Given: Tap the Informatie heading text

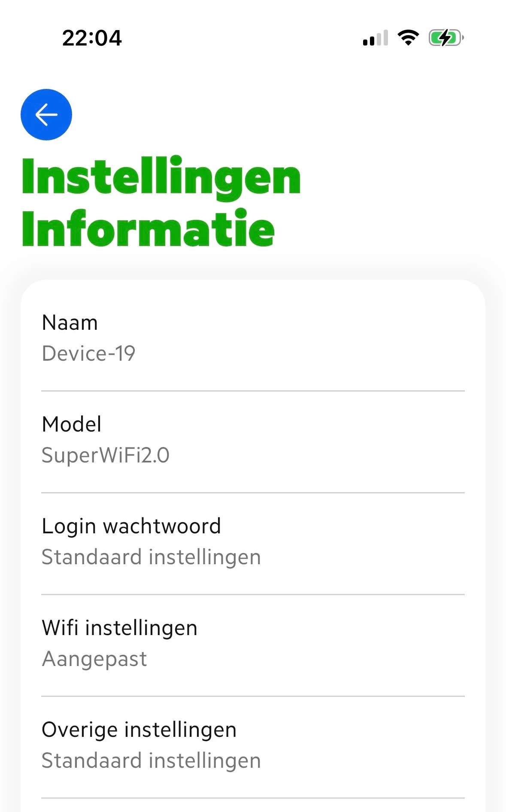Looking at the screenshot, I should point(148,229).
